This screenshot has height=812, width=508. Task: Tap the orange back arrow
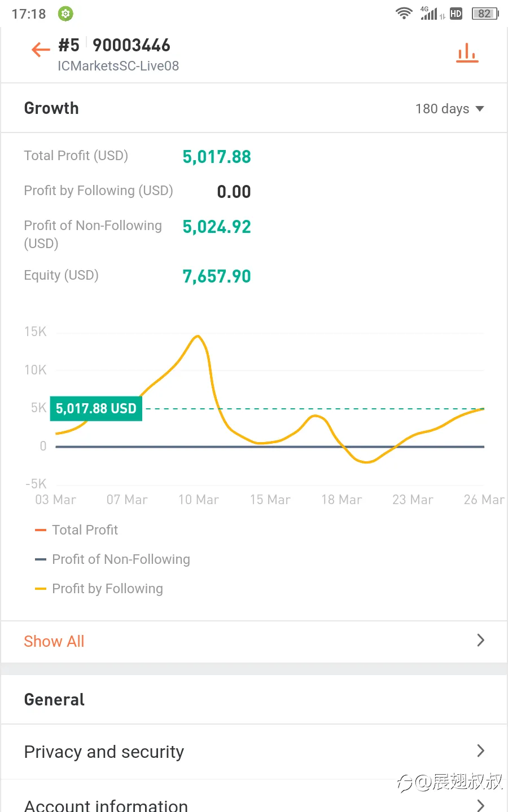click(x=41, y=50)
